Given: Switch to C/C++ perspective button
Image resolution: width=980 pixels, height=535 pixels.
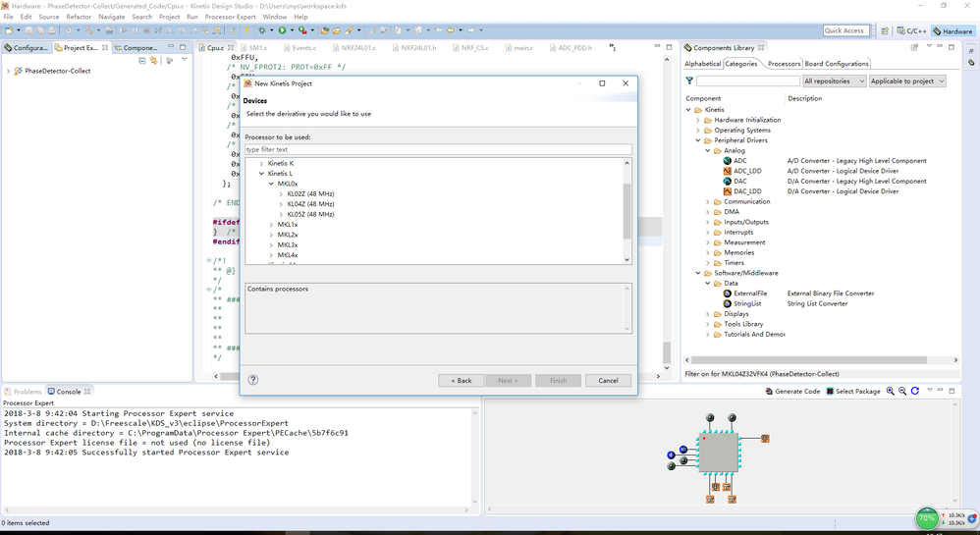Looking at the screenshot, I should click(912, 30).
